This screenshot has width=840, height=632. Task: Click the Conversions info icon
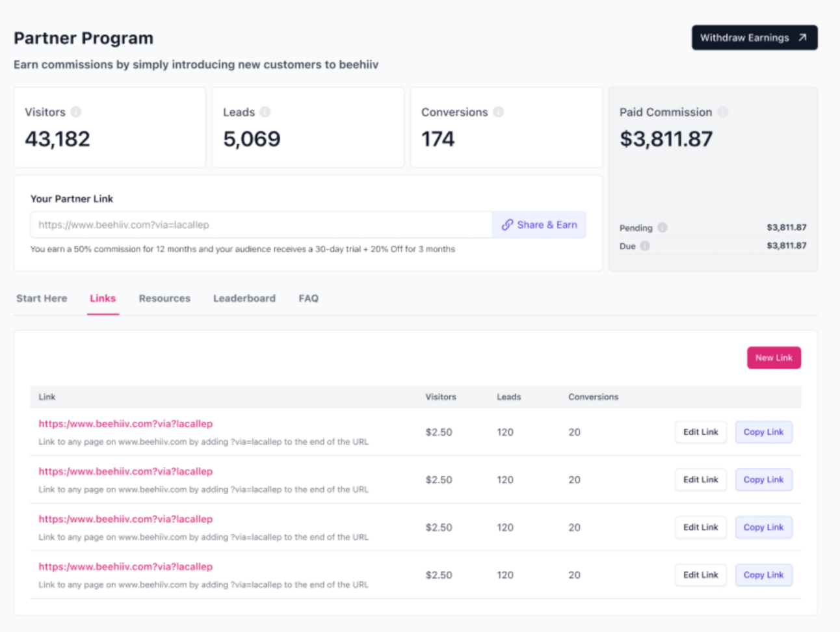(499, 112)
